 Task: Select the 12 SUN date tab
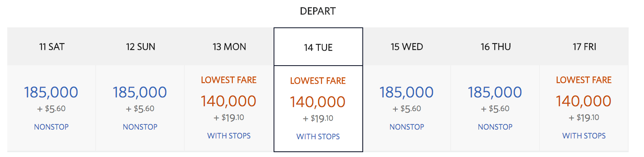coord(140,47)
